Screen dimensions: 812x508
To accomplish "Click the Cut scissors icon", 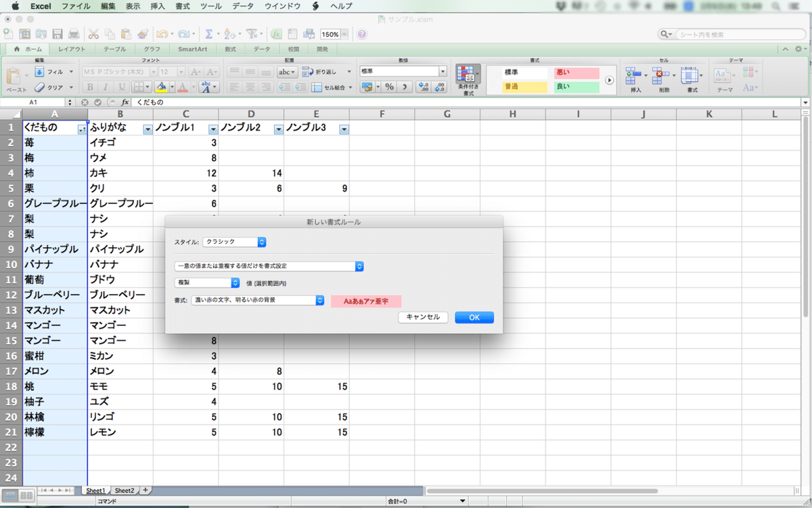I will coord(93,34).
